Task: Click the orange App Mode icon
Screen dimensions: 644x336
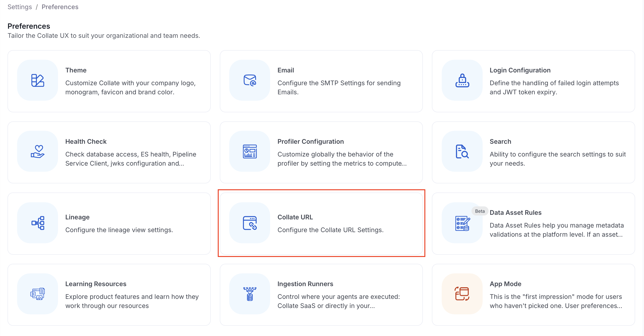Action: (462, 294)
